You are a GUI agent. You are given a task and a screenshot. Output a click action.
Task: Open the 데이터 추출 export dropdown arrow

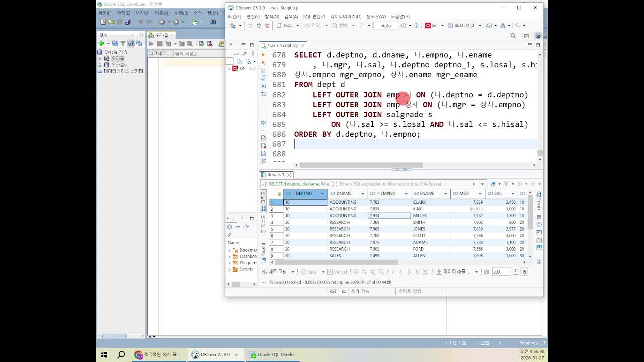click(477, 272)
